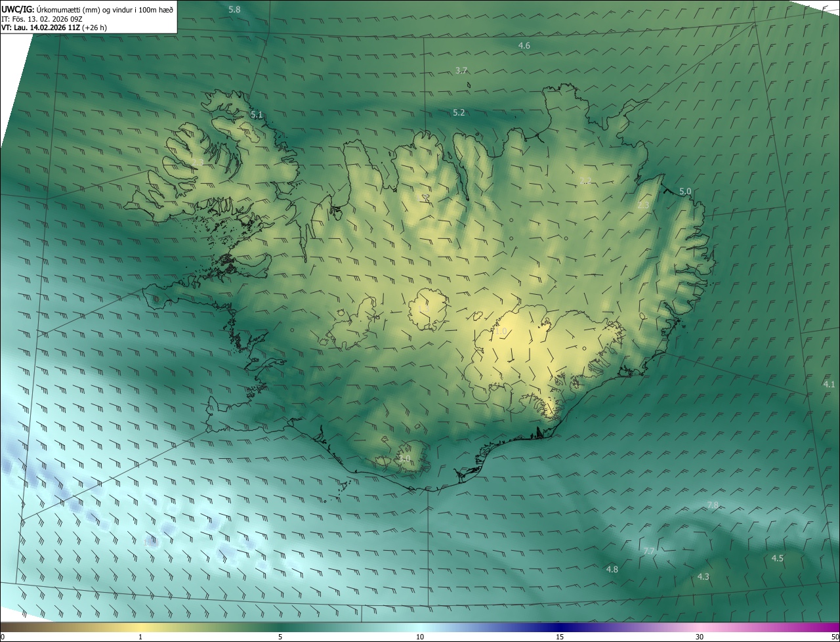The width and height of the screenshot is (840, 642).
Task: Click the 7.7 value label on the map
Action: pyautogui.click(x=649, y=551)
